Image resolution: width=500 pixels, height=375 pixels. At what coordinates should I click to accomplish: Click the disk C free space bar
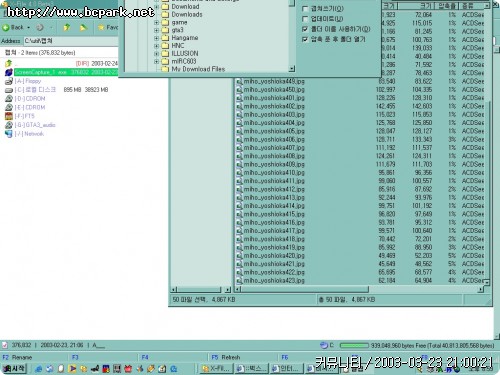coord(354,346)
